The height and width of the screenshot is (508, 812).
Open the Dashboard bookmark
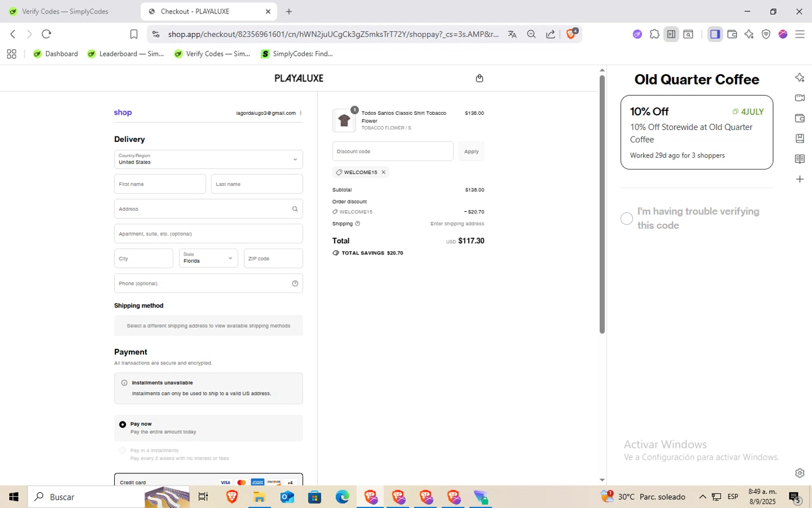(x=56, y=54)
